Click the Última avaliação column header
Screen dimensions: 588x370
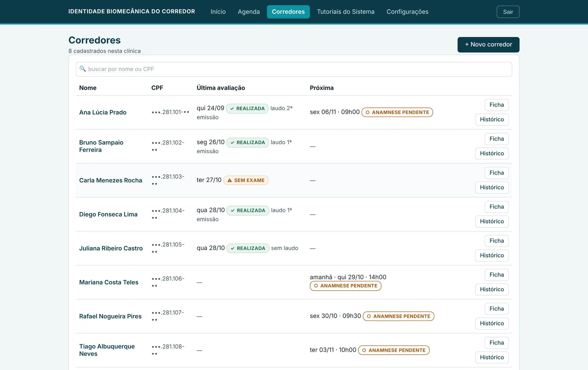coord(221,88)
